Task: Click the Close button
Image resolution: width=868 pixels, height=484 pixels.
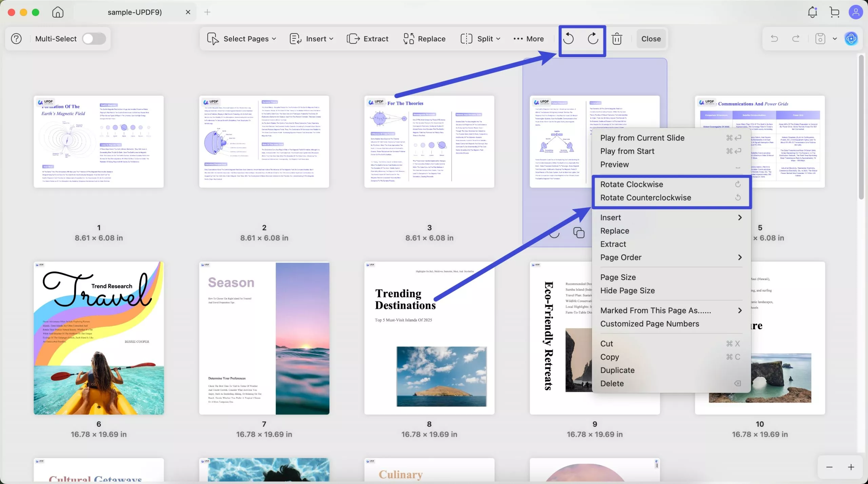Action: (650, 39)
